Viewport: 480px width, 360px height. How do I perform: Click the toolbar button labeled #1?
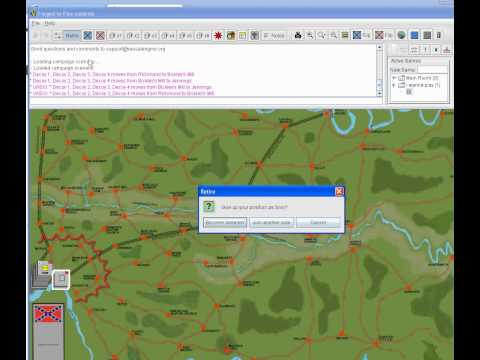point(116,35)
